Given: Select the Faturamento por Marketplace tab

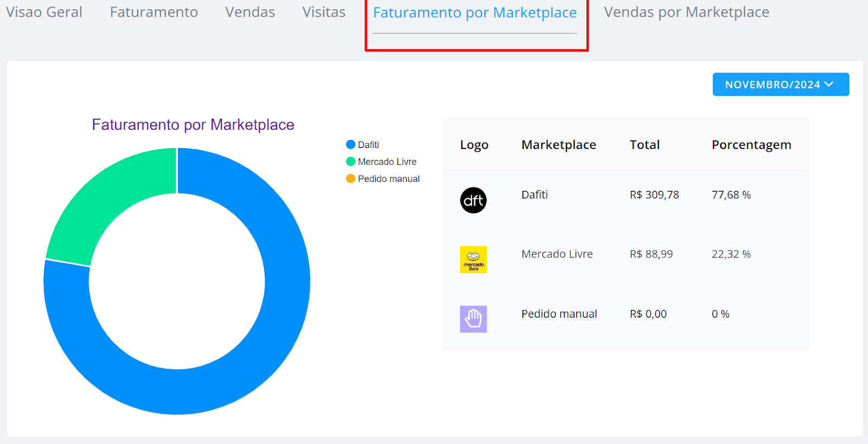Looking at the screenshot, I should point(475,13).
